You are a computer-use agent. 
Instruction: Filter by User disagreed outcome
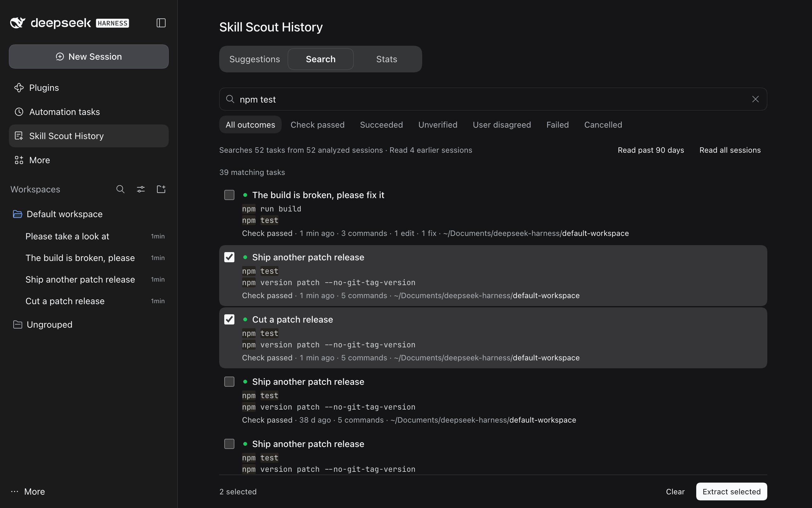point(502,125)
